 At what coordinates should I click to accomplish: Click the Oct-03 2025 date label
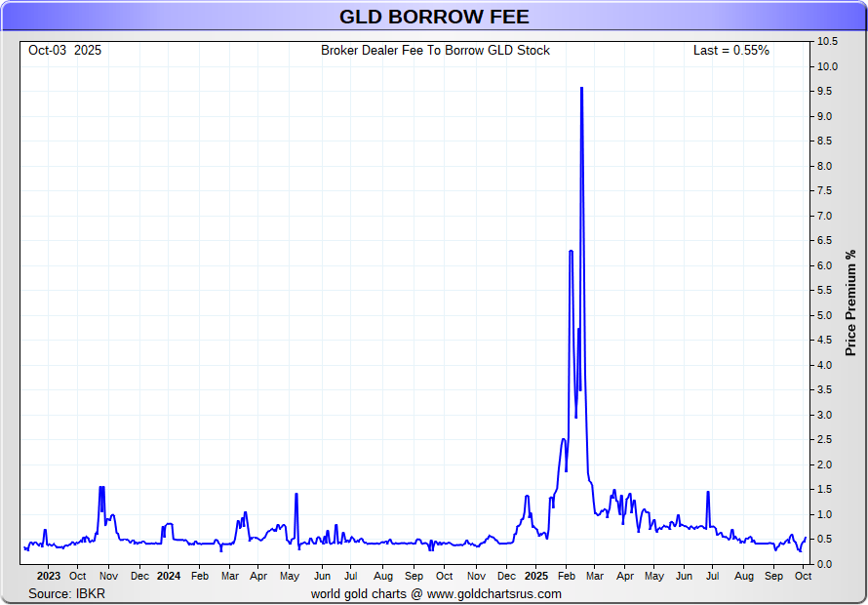click(x=64, y=51)
